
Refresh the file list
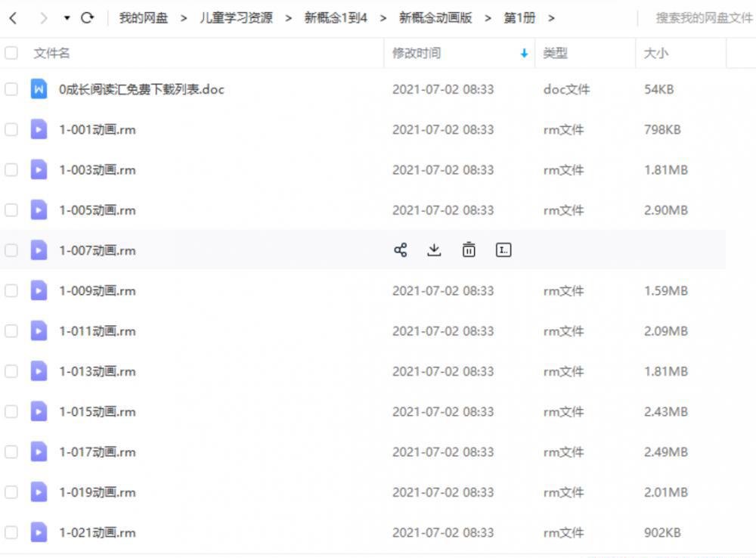[87, 18]
